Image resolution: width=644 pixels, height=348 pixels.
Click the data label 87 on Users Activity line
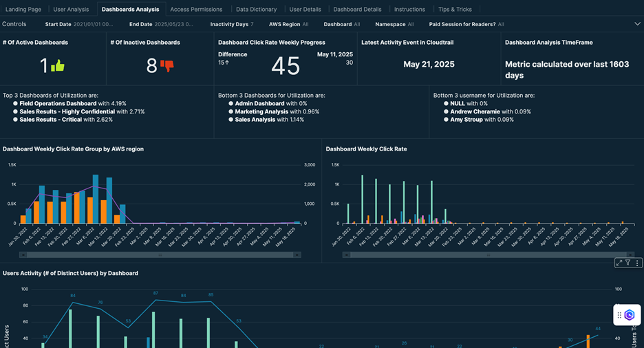[x=155, y=294]
